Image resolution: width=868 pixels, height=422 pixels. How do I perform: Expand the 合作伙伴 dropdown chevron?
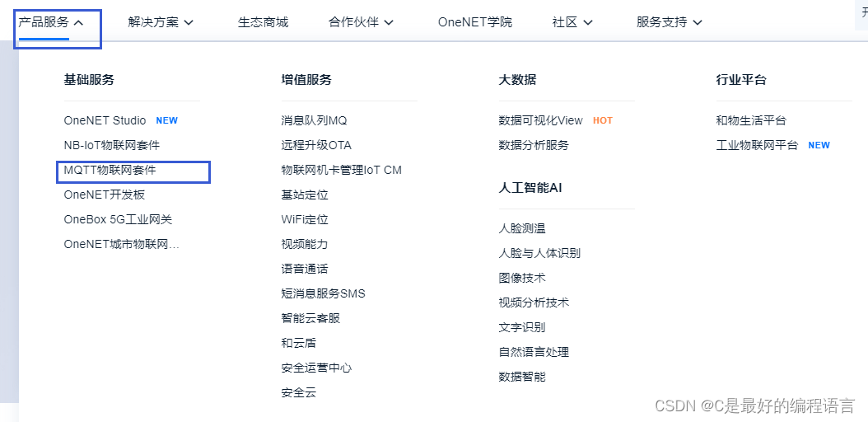coord(389,23)
